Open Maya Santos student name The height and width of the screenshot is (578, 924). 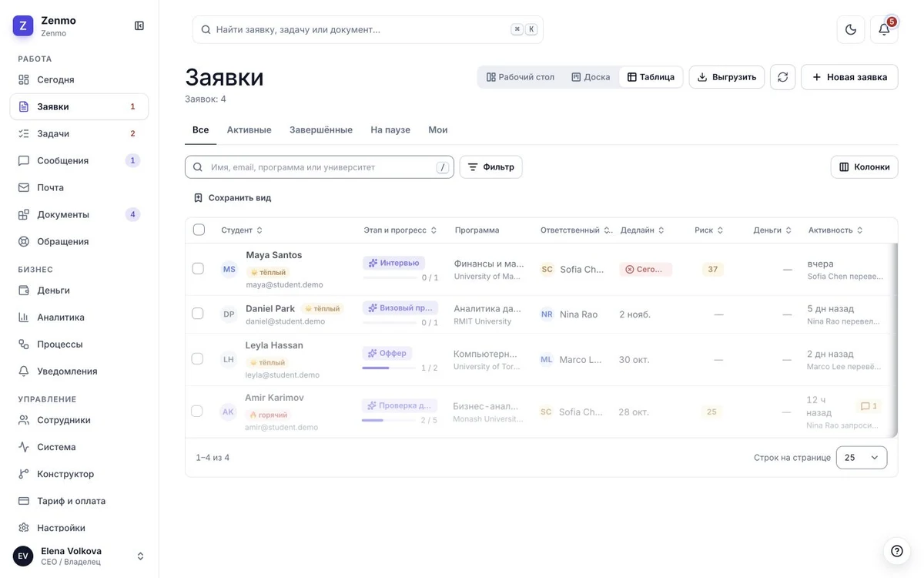click(274, 255)
